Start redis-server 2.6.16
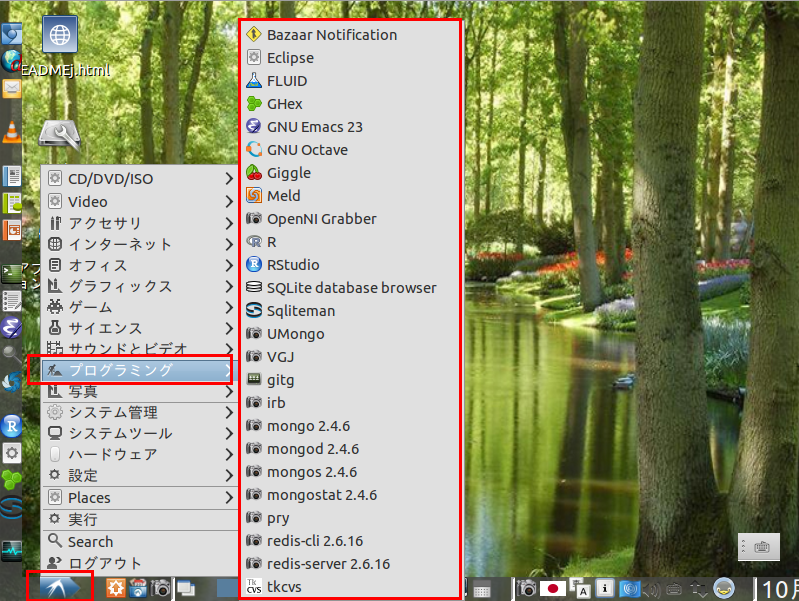 (x=350, y=564)
